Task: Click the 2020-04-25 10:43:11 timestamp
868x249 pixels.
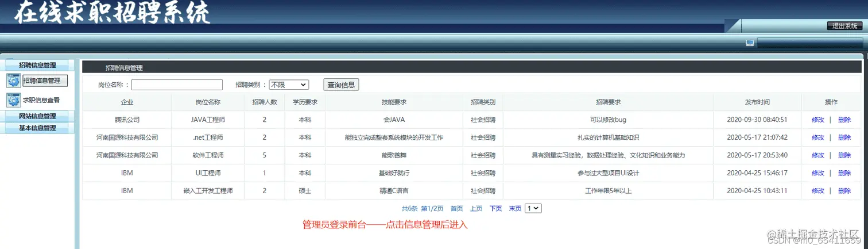Action: (x=757, y=191)
